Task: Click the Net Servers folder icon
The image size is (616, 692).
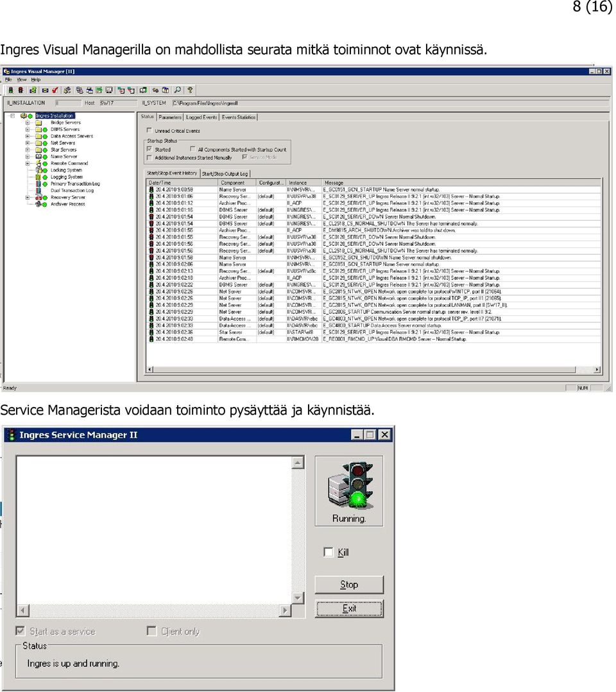Action: pyautogui.click(x=38, y=143)
